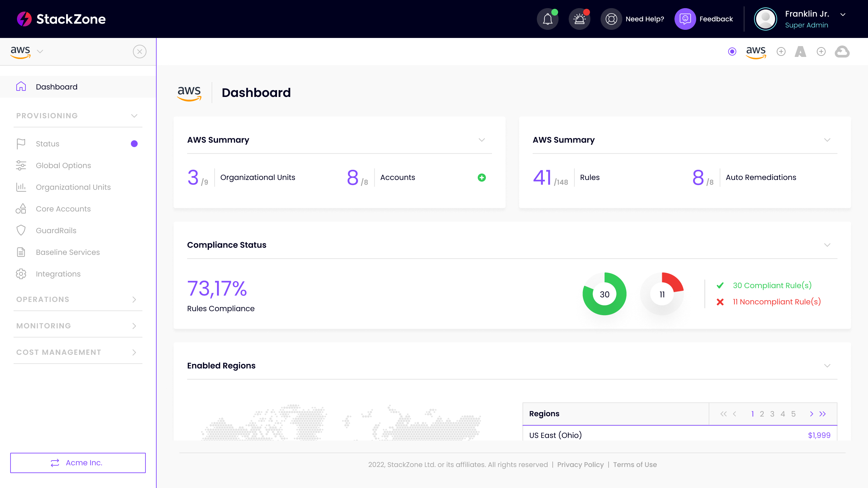Image resolution: width=868 pixels, height=488 pixels.
Task: Open the AWS dropdown in sidebar
Action: coord(40,52)
